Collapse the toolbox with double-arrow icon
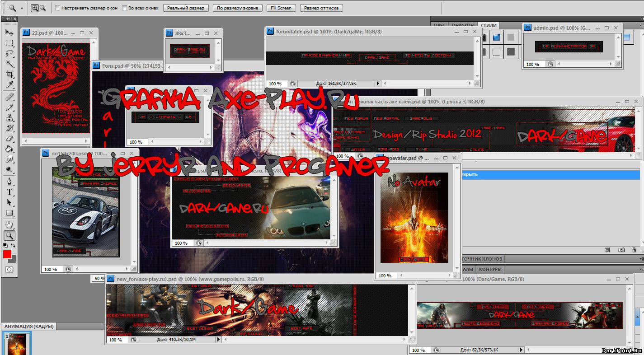This screenshot has width=644, height=355. [x=8, y=19]
